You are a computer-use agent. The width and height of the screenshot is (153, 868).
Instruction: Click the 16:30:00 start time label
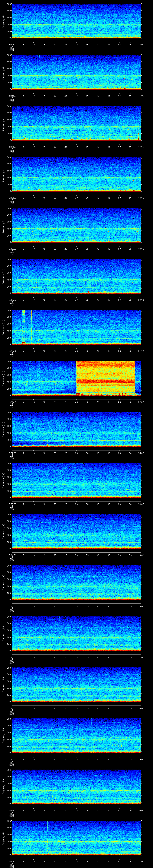(12, 861)
